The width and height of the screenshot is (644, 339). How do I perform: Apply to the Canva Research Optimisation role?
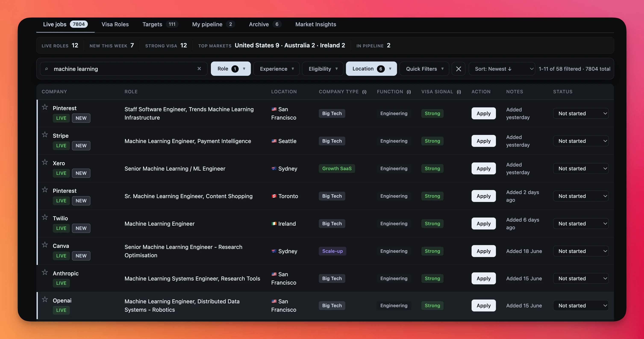pyautogui.click(x=484, y=251)
